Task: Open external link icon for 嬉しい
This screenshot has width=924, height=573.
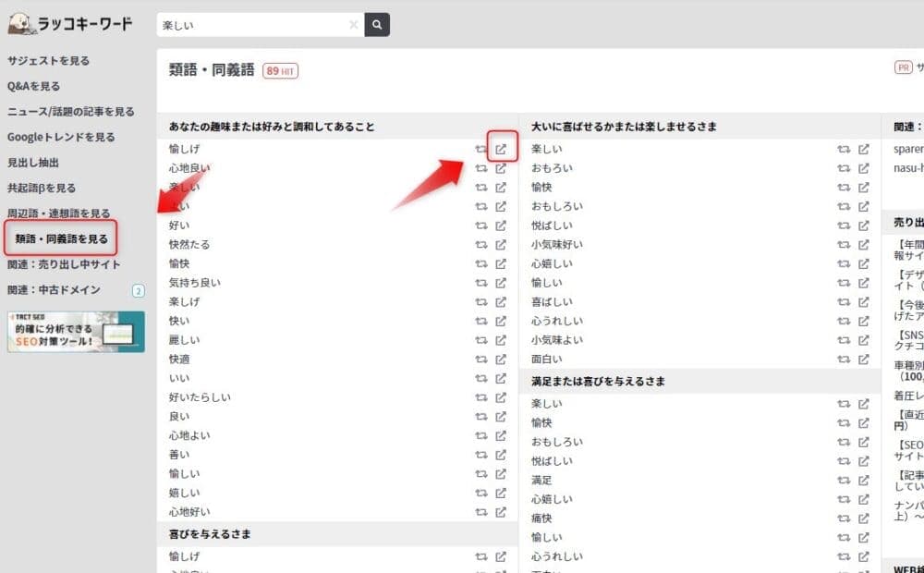Action: (500, 493)
